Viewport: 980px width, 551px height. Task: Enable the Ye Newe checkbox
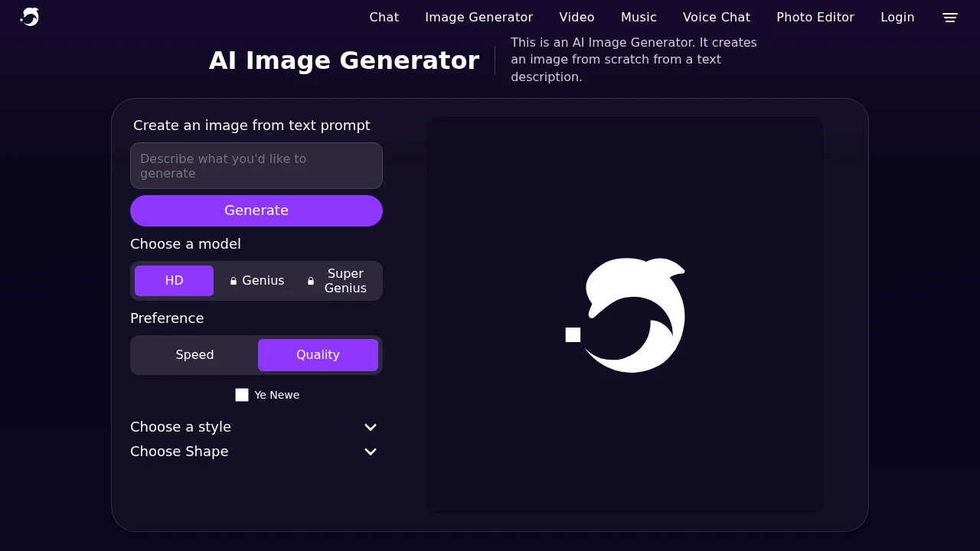pyautogui.click(x=242, y=395)
